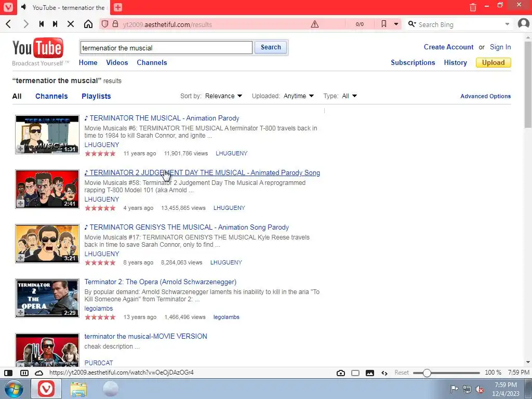This screenshot has width=532, height=399.
Task: Open the address bar dropdown arrow
Action: click(396, 24)
